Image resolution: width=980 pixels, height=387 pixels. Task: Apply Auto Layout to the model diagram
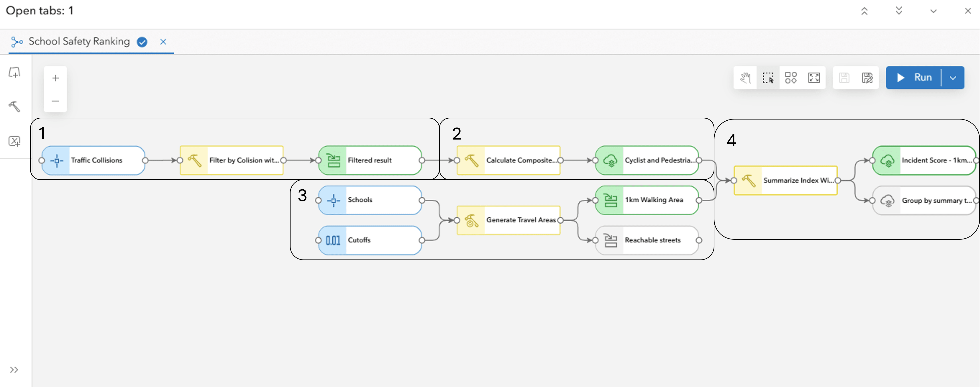point(791,77)
